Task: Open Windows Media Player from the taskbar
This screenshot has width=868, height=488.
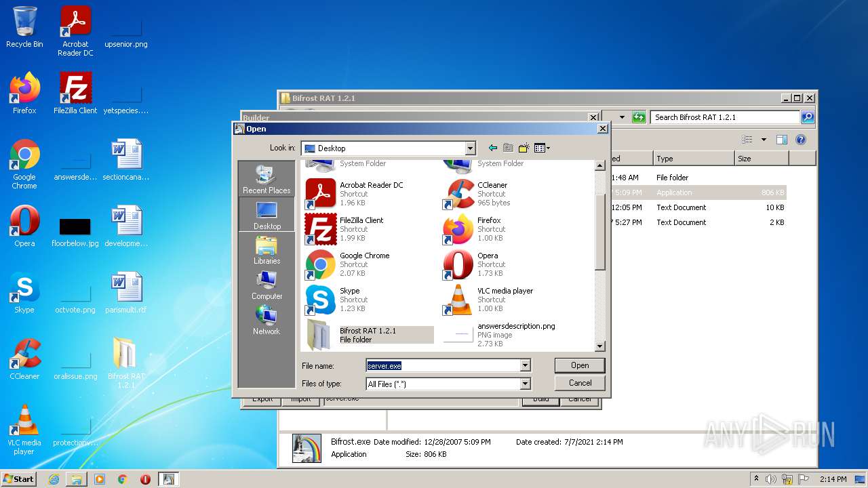Action: 100,479
